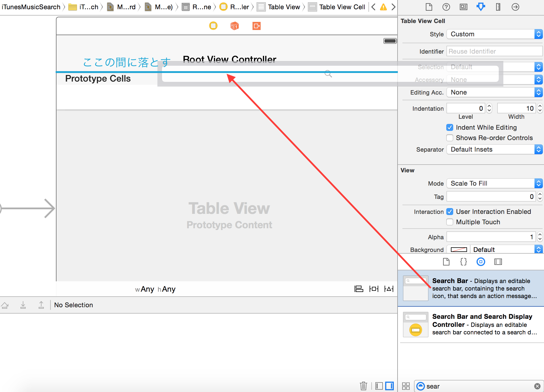Enable Multiple Touch
The height and width of the screenshot is (392, 544).
point(450,222)
